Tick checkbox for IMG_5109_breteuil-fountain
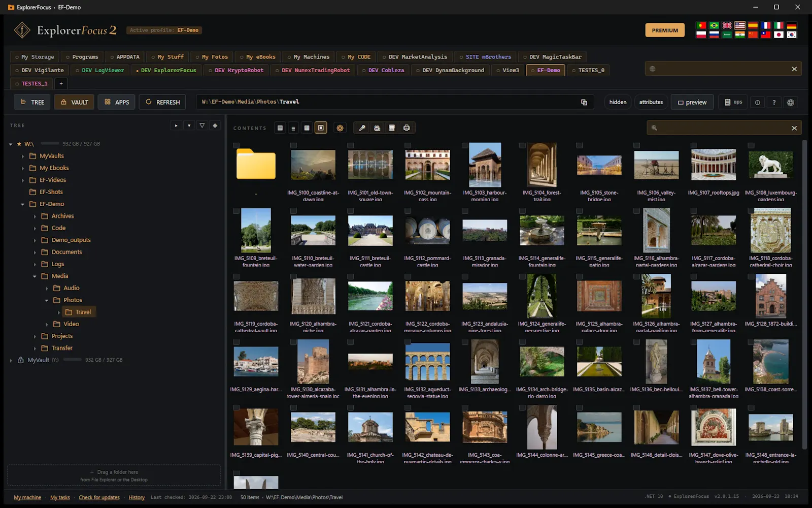Screen dimensions: 812x508 click(236, 211)
